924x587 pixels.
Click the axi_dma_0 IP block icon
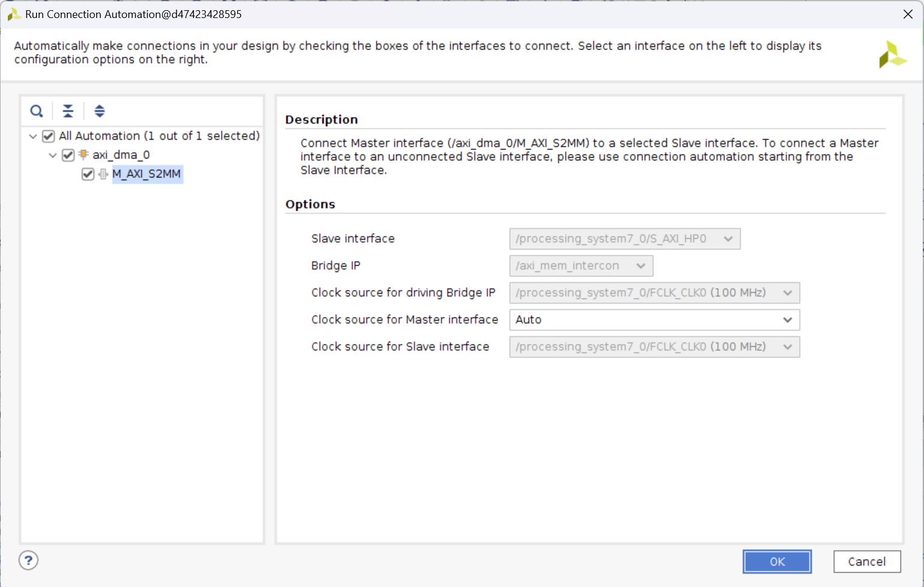tap(83, 155)
